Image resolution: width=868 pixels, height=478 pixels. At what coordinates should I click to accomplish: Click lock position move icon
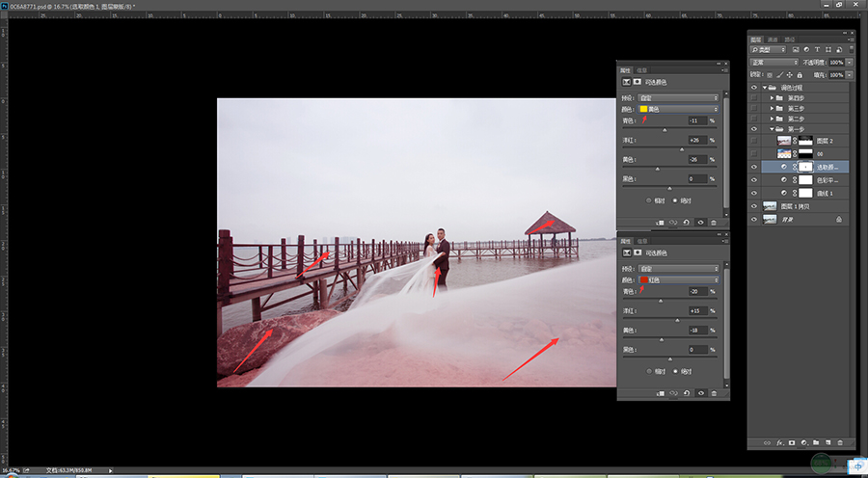[x=789, y=75]
